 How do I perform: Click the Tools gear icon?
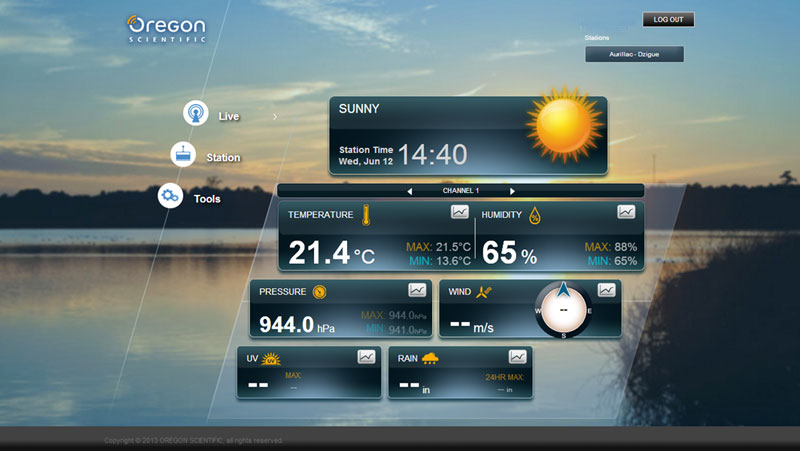tap(170, 197)
